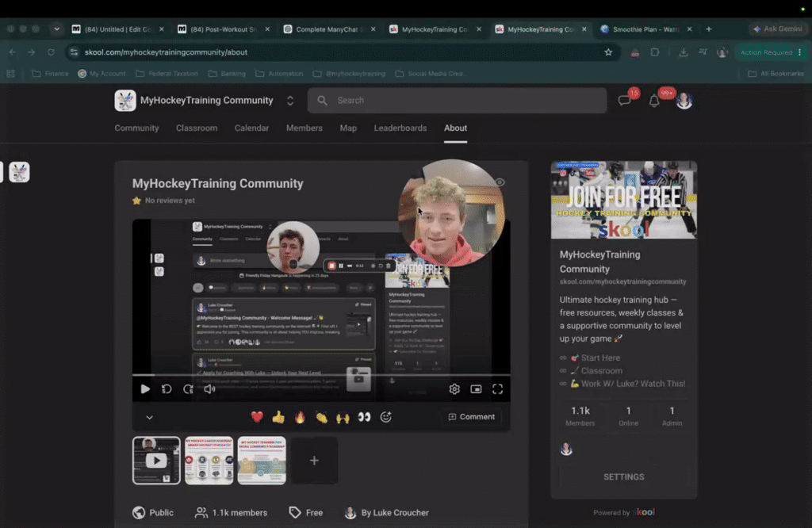Open the add emoji reaction picker
The width and height of the screenshot is (812, 528).
tap(386, 417)
